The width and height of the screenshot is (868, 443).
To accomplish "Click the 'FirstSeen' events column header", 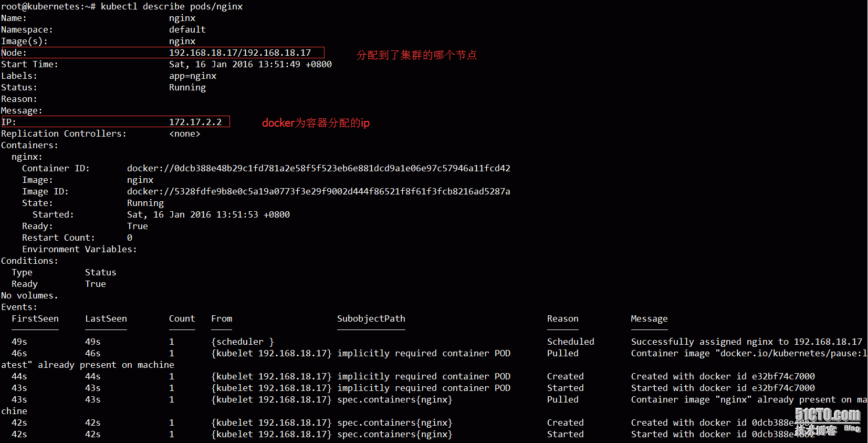I will [x=35, y=319].
